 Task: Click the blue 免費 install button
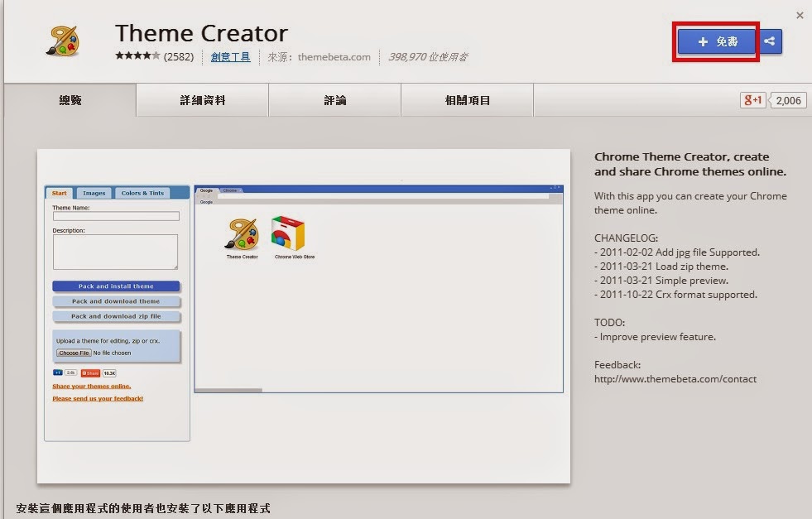(x=716, y=41)
